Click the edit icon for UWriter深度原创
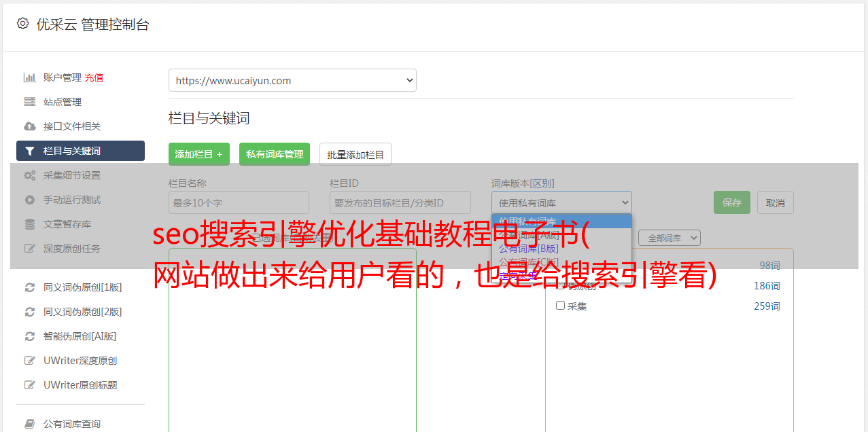This screenshot has height=432, width=868. (x=29, y=361)
